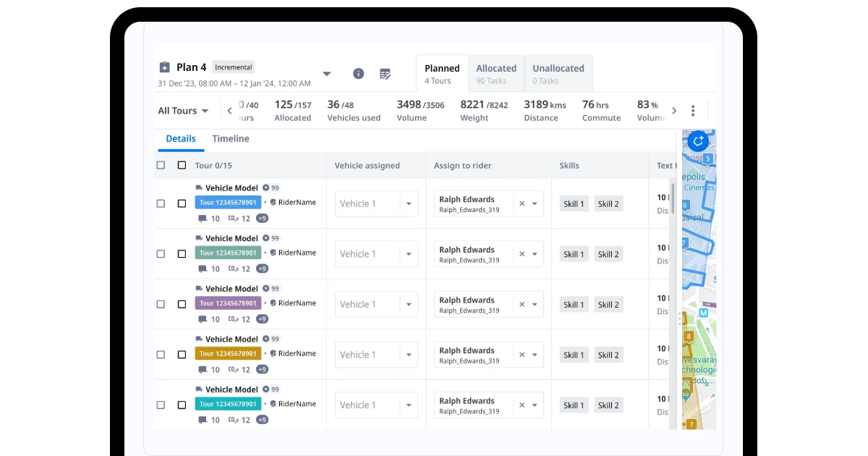Click the comments icon in the teal tour row
Image resolution: width=868 pixels, height=456 pixels.
tap(202, 420)
